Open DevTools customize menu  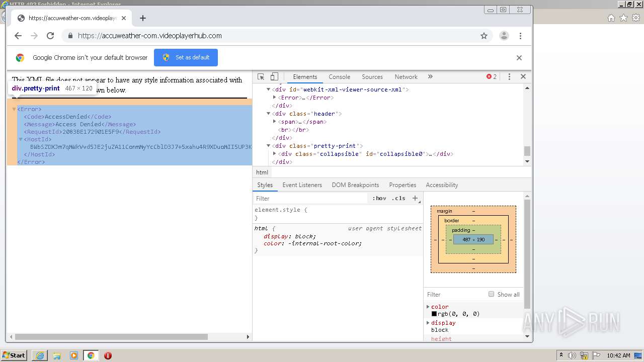tap(509, 77)
